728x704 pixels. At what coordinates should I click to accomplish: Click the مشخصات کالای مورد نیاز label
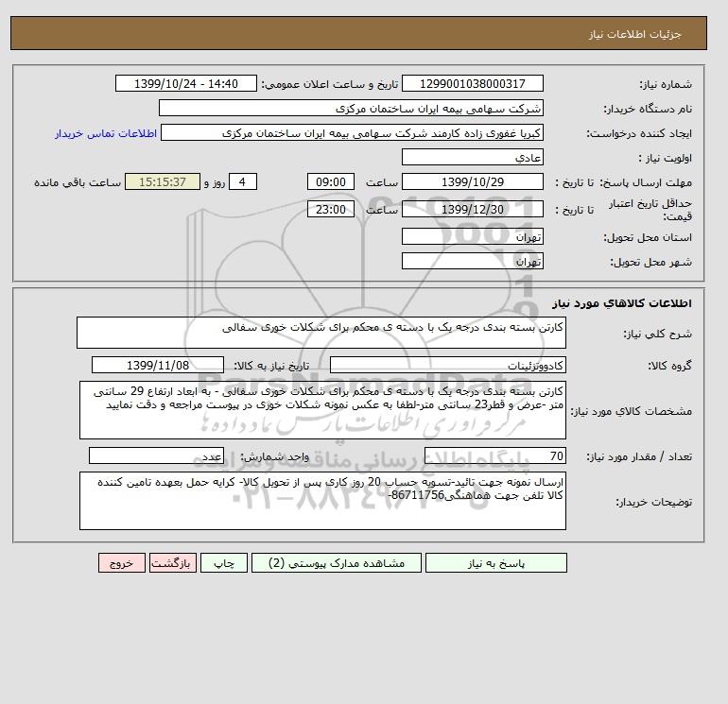coord(631,411)
